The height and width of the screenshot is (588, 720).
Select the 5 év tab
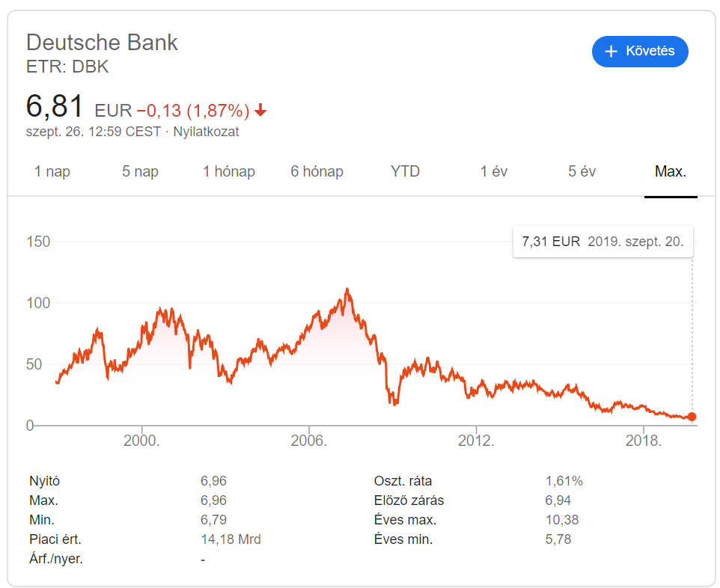[x=582, y=171]
